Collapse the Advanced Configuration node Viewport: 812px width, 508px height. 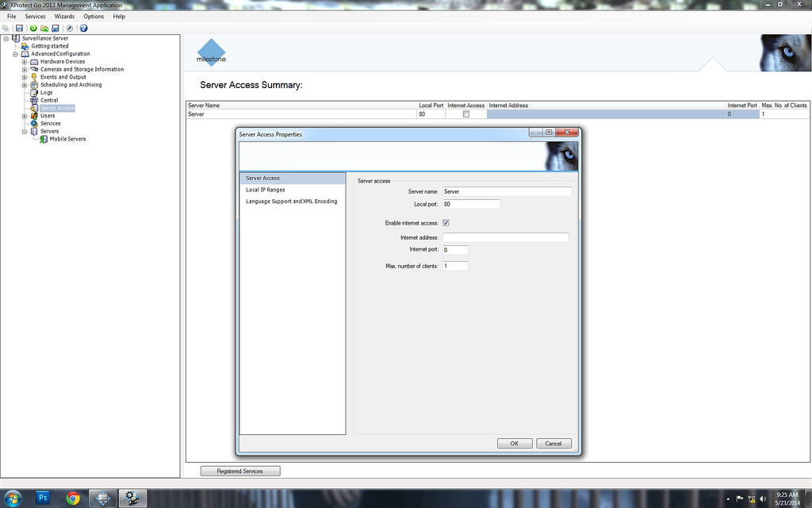pos(16,54)
